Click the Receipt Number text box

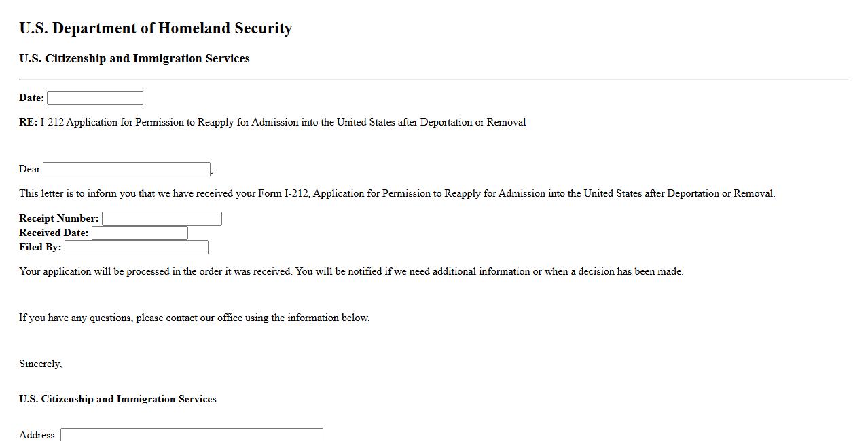point(162,218)
